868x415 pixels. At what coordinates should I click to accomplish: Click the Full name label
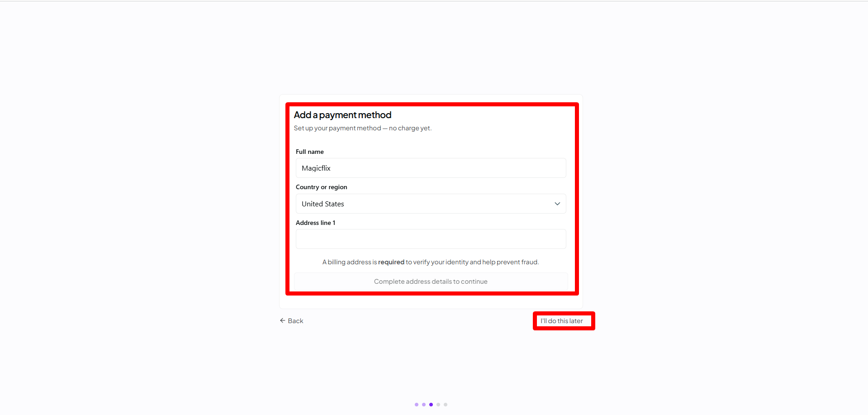(x=310, y=152)
